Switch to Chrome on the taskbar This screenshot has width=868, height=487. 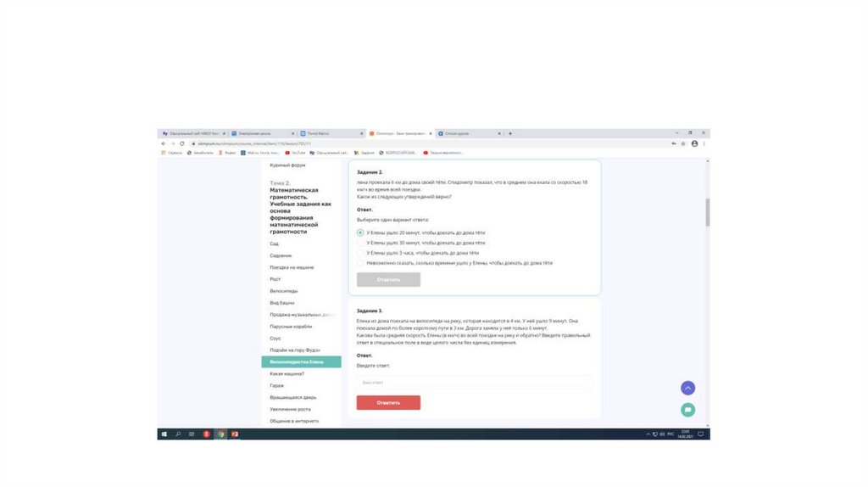pos(221,434)
